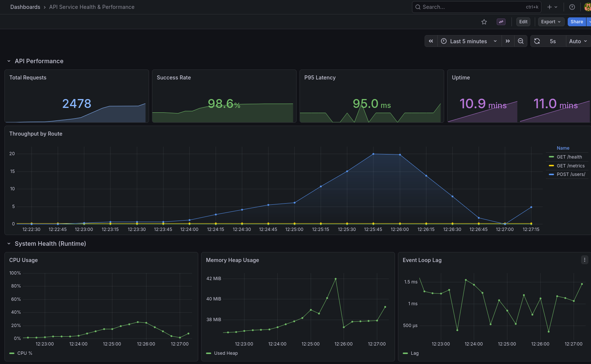This screenshot has height=364, width=591.
Task: Toggle GET /health series in legend
Action: click(569, 157)
